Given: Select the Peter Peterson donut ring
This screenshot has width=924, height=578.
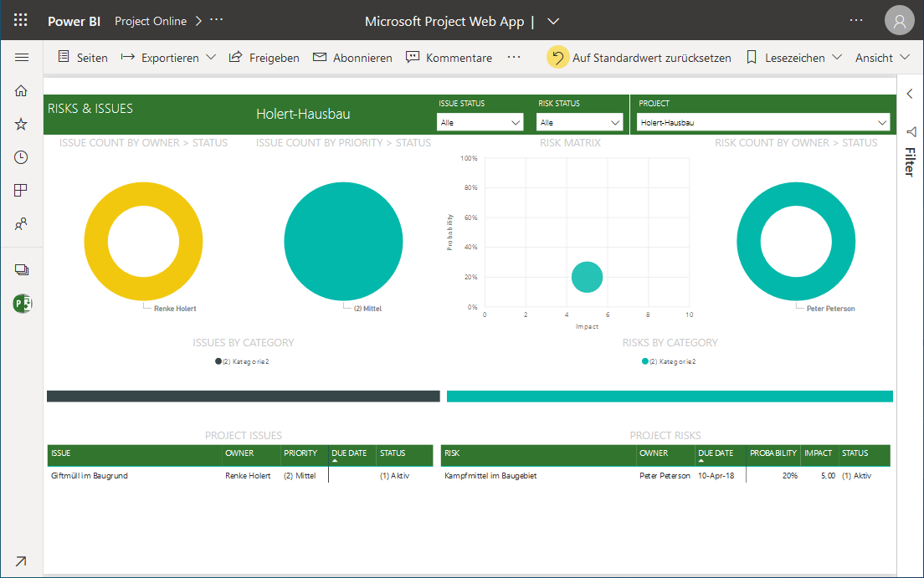Looking at the screenshot, I should (x=749, y=242).
